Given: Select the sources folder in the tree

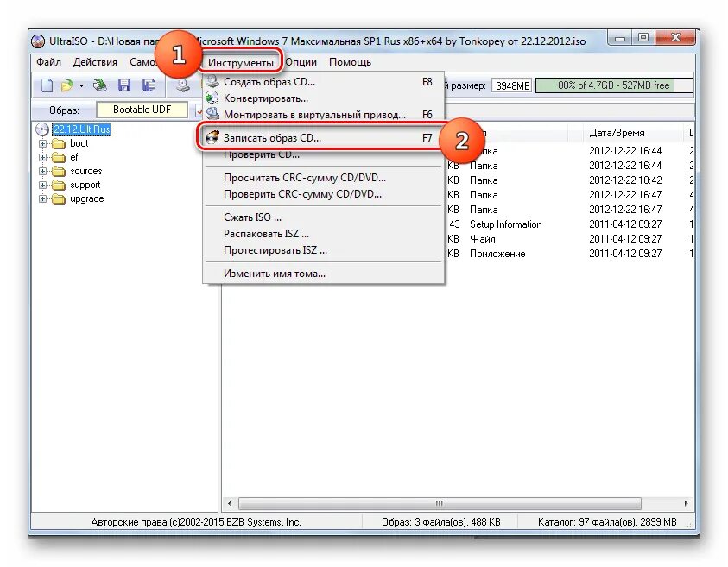Looking at the screenshot, I should (85, 171).
